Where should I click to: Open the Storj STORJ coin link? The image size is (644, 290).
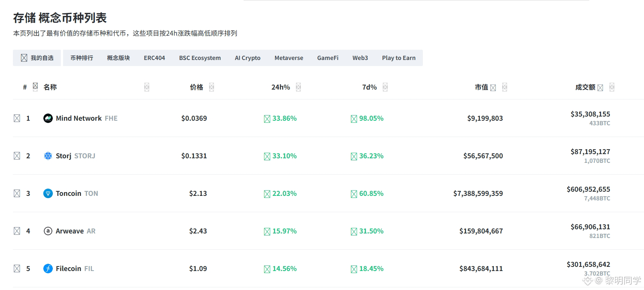point(76,156)
